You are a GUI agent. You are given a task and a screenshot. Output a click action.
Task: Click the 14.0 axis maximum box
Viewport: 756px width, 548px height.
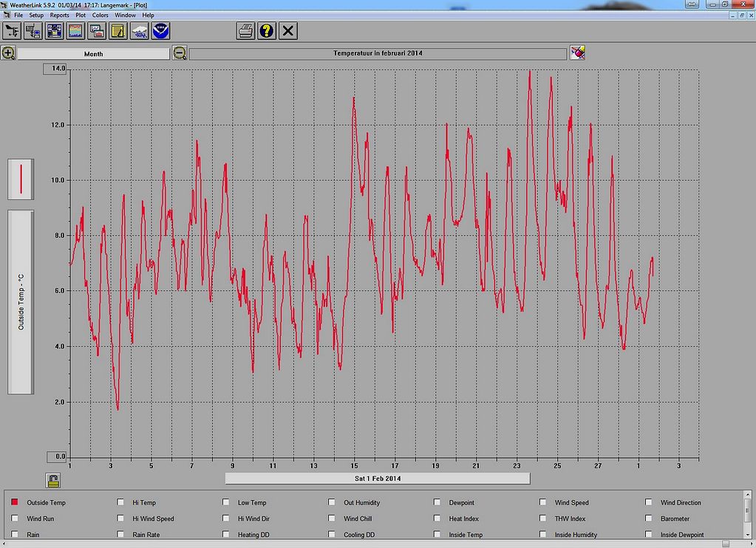coord(55,69)
